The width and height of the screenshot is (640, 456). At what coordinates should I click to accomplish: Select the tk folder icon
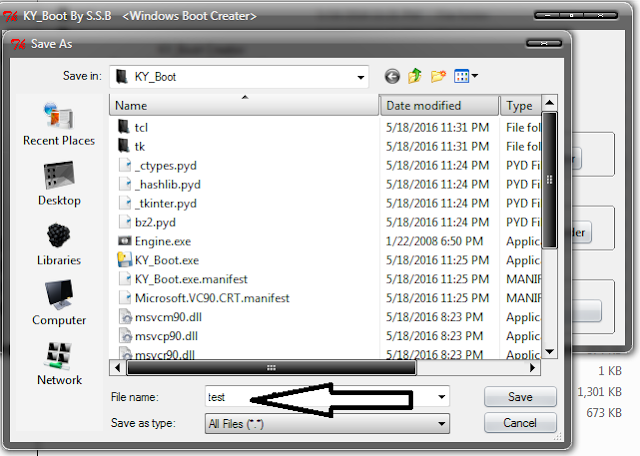click(x=124, y=146)
